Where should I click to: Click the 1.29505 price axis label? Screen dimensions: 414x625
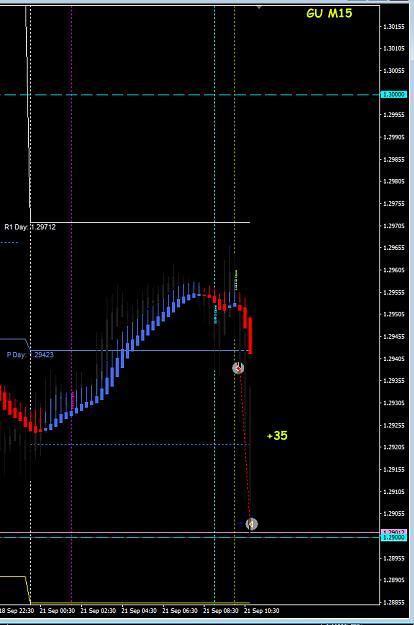tap(394, 314)
